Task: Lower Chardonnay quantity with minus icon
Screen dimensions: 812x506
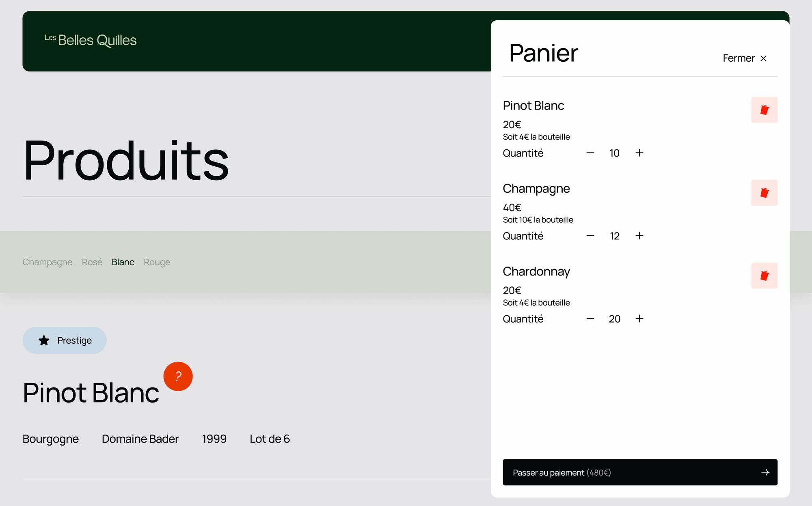Action: (590, 319)
